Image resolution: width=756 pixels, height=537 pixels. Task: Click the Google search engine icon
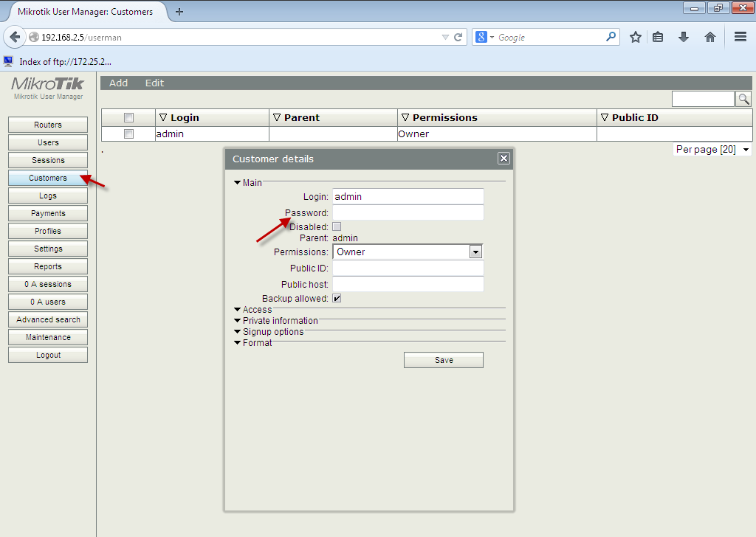(x=481, y=37)
